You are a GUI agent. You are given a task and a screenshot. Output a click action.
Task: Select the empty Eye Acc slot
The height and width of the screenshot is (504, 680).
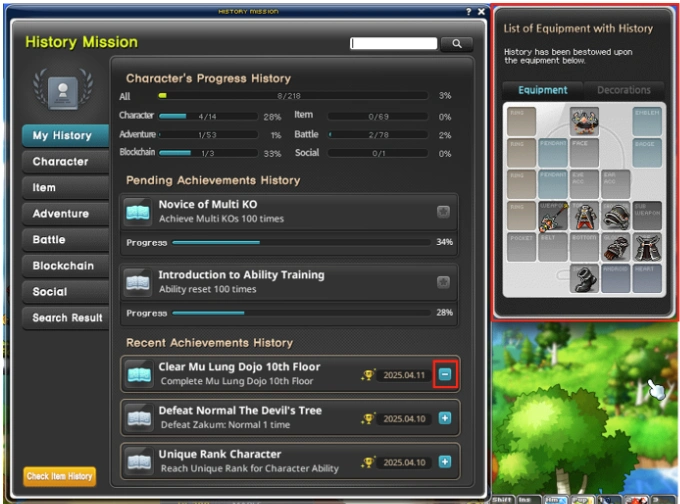pos(584,184)
